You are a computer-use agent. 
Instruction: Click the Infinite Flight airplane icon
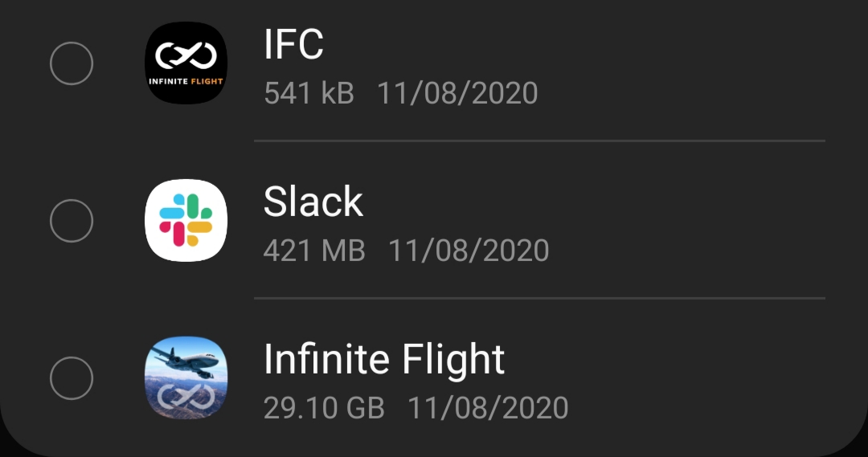(186, 377)
